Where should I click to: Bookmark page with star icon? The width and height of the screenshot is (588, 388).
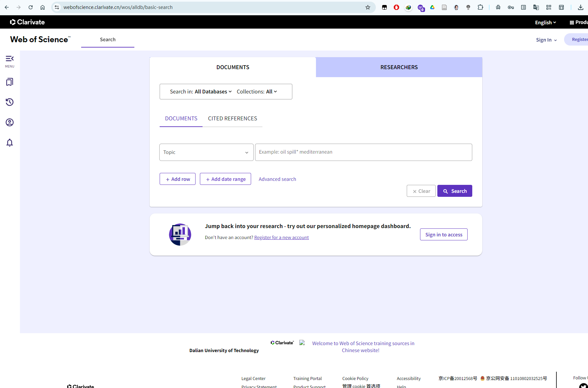(368, 7)
